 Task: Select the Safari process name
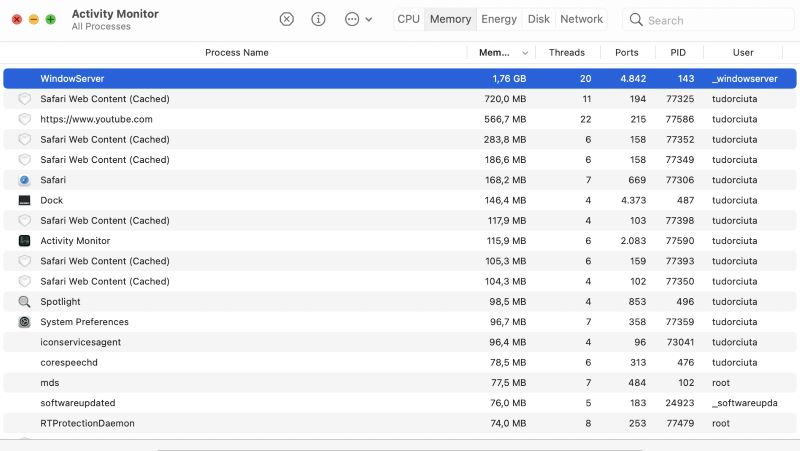(x=53, y=180)
